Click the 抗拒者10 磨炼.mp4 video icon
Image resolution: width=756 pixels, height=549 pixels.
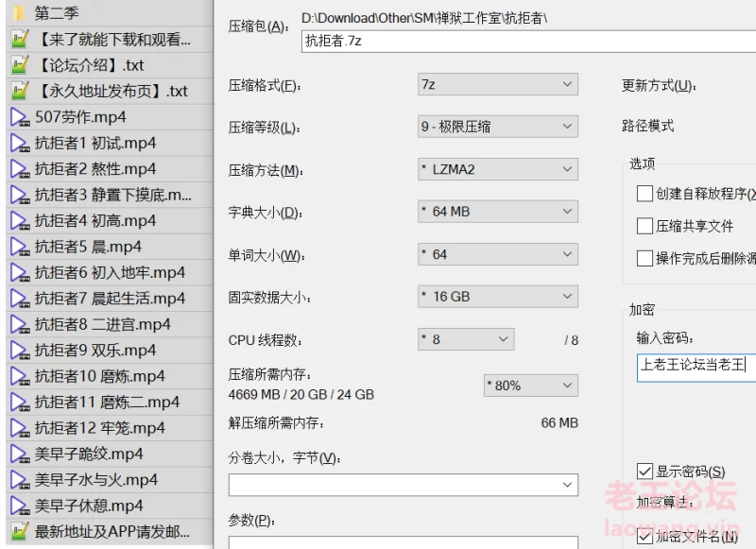click(20, 377)
